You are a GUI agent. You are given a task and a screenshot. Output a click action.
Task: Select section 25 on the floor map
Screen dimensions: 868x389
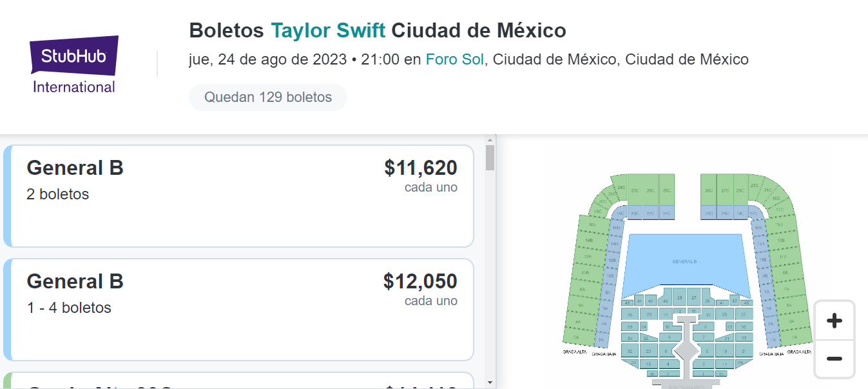724,314
